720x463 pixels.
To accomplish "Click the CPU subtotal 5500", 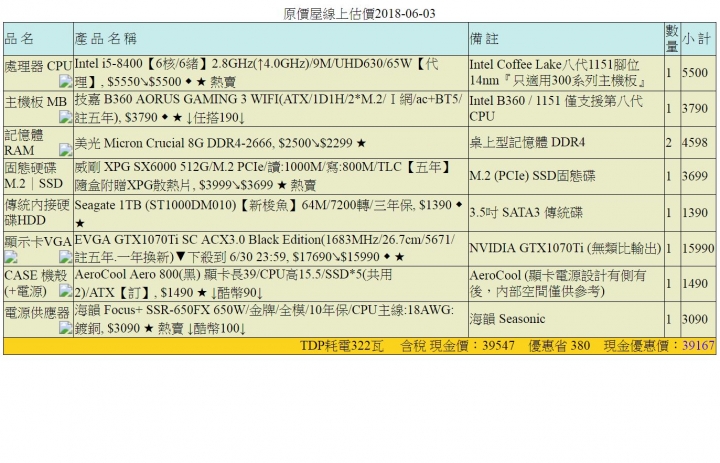I will tap(695, 73).
